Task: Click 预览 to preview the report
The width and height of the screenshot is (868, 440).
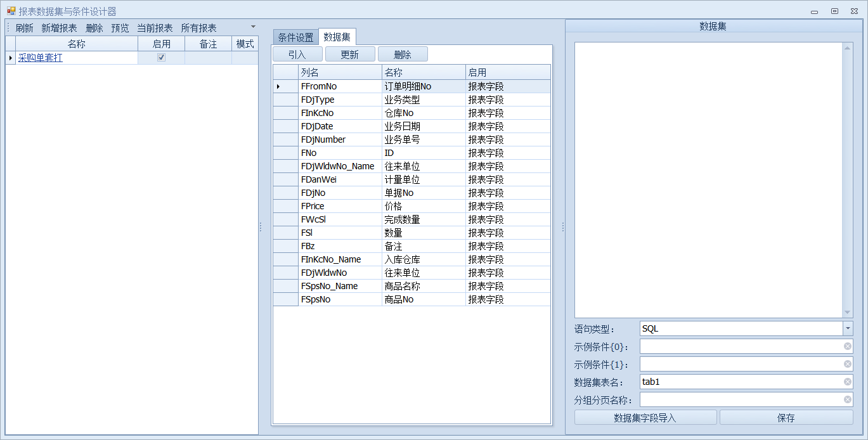Action: pos(120,27)
